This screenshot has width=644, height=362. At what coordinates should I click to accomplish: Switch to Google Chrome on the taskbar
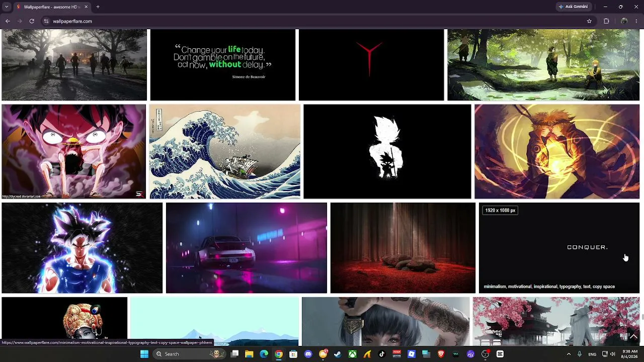point(279,354)
